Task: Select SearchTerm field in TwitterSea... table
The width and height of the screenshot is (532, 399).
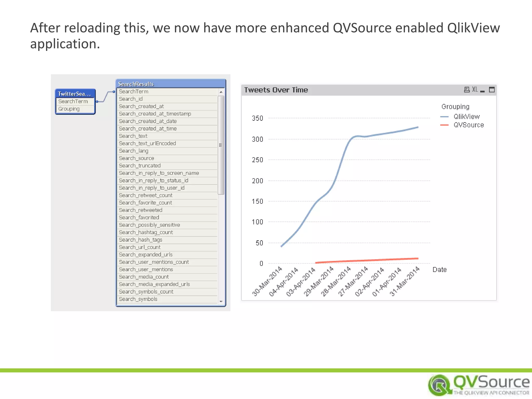Action: click(75, 101)
